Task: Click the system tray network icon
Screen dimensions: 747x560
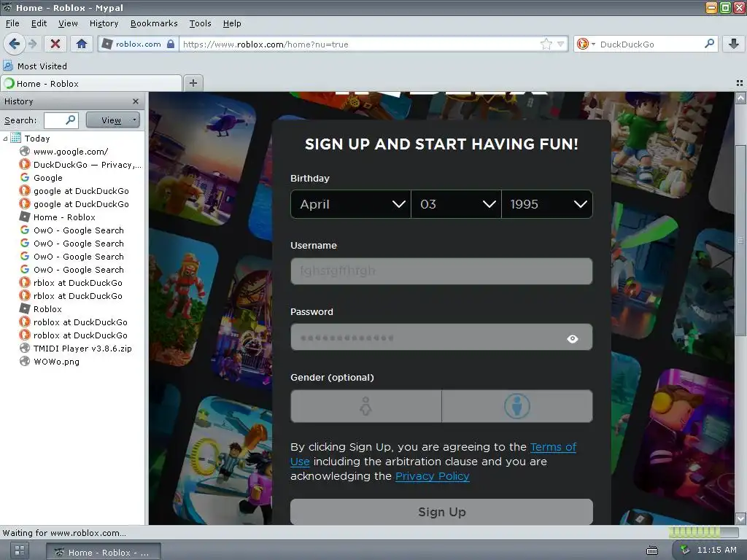Action: coord(684,550)
